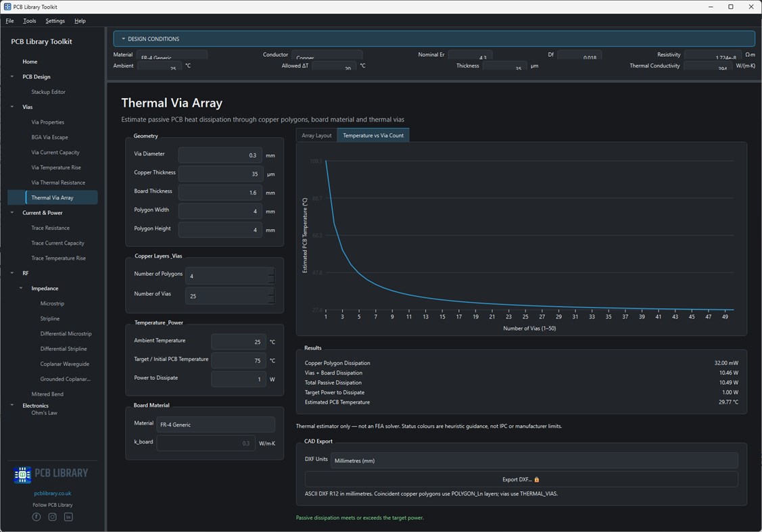Open the Microstrip impedance calculator
Viewport: 762px width, 532px height.
pos(52,303)
